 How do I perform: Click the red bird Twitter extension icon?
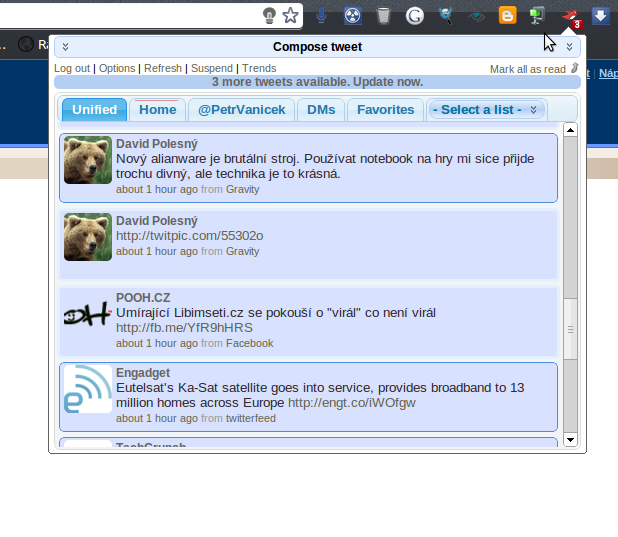click(x=571, y=18)
